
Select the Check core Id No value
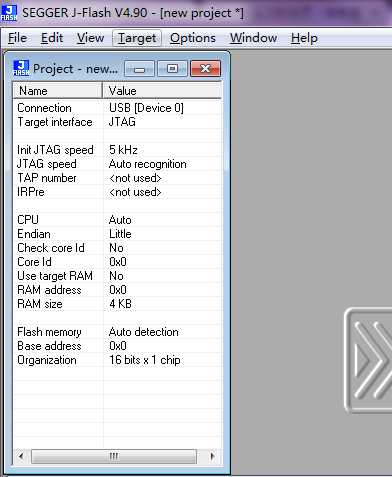point(116,248)
